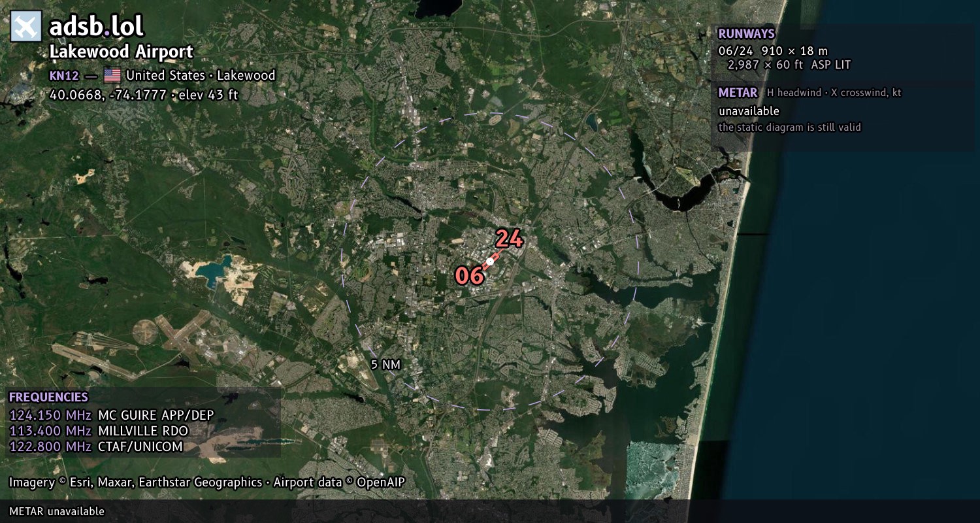The image size is (980, 523).
Task: Click the H headwind · X crosswind legend
Action: tap(834, 93)
